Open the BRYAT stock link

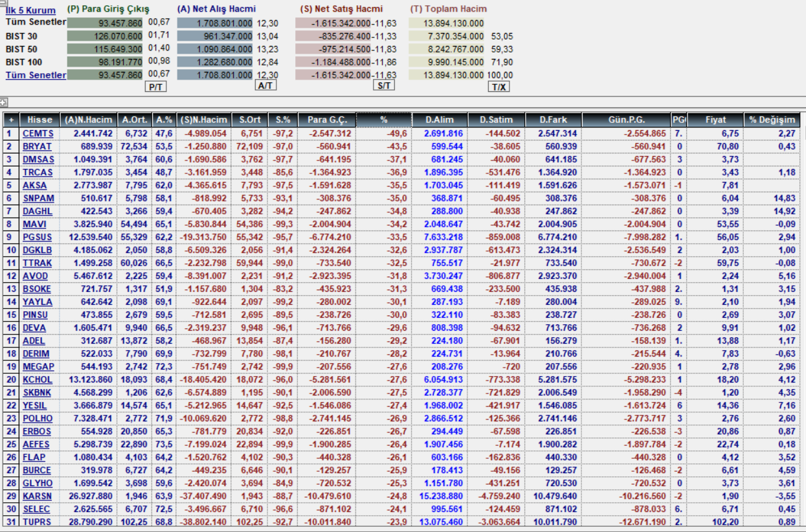(37, 146)
